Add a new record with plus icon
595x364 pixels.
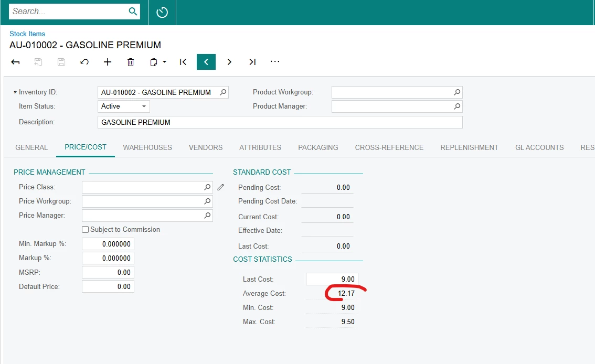108,62
